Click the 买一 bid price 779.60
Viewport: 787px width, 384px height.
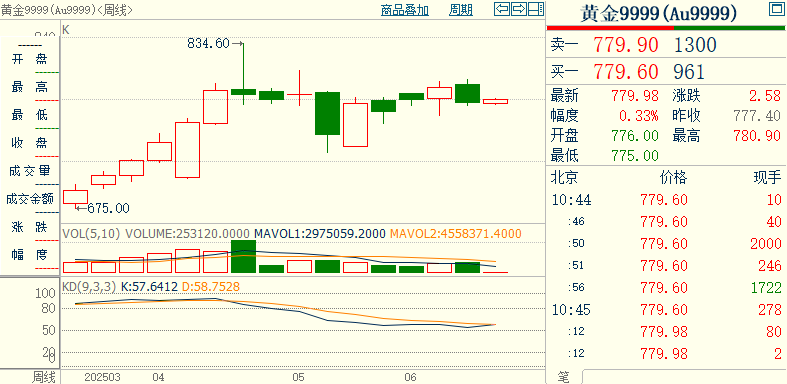[x=625, y=72]
